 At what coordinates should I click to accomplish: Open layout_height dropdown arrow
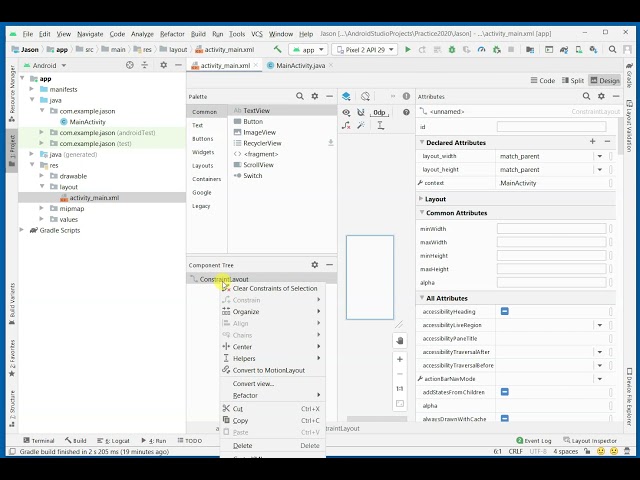[x=600, y=170]
